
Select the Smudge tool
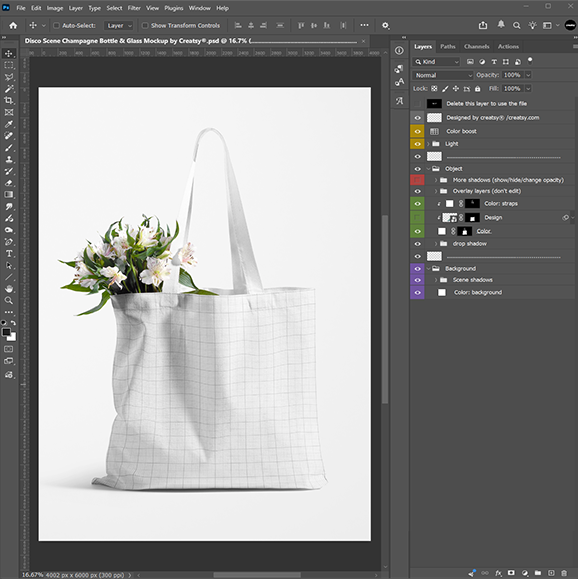coord(9,206)
